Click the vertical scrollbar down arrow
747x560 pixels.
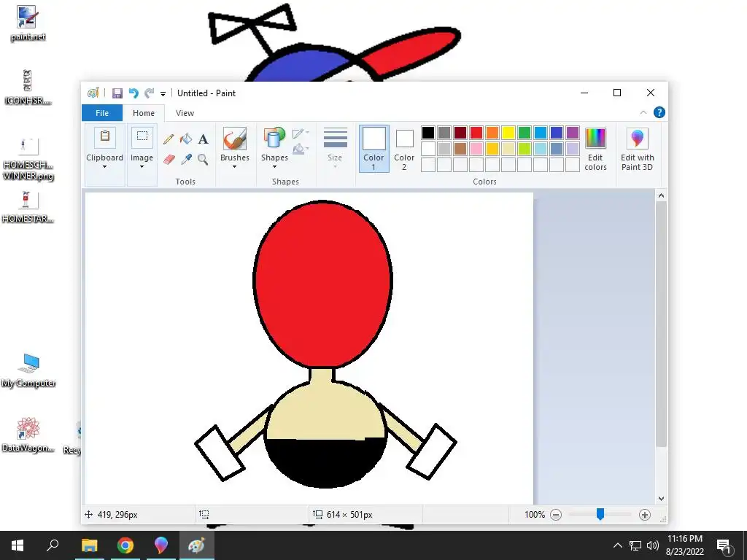661,499
